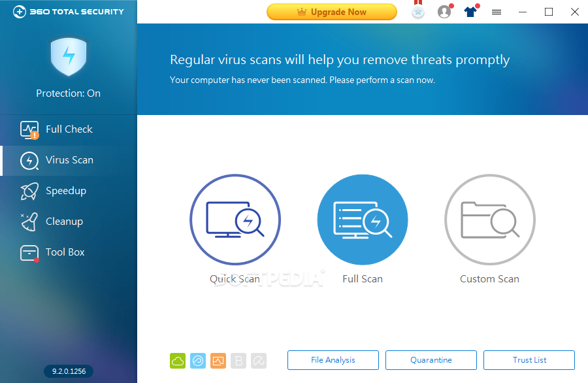
Task: Open the user account icon
Action: 444,12
